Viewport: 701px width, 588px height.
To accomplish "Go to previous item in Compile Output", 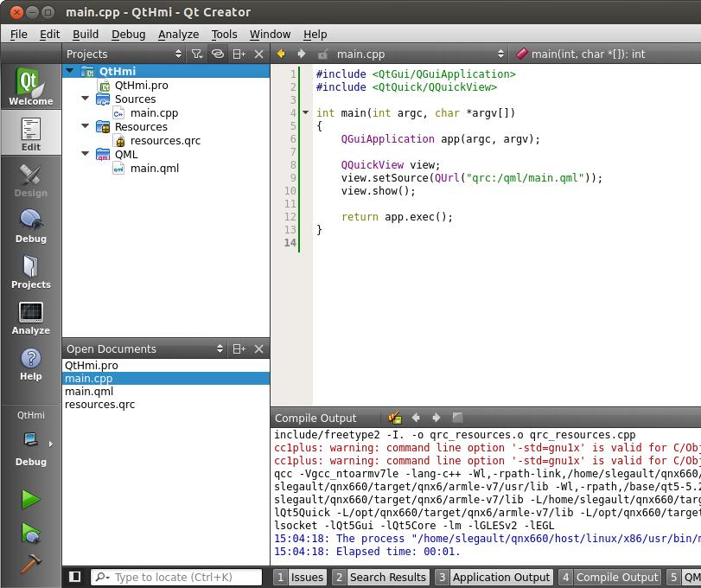I will click(x=416, y=418).
